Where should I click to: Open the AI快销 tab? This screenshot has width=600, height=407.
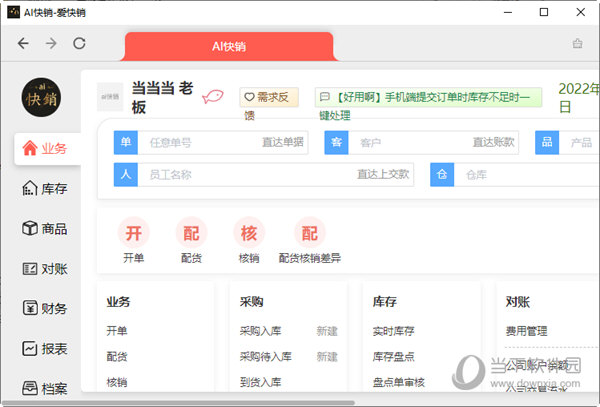point(229,47)
